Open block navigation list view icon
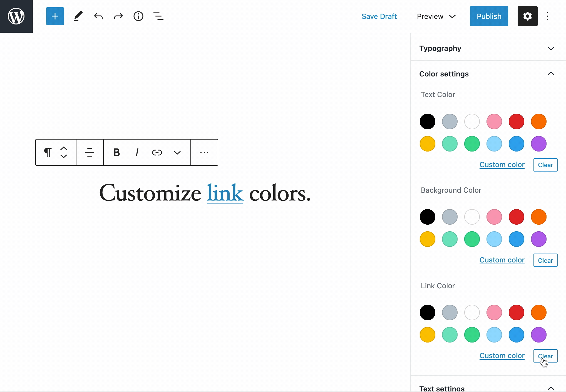Viewport: 566px width, 392px height. click(158, 16)
